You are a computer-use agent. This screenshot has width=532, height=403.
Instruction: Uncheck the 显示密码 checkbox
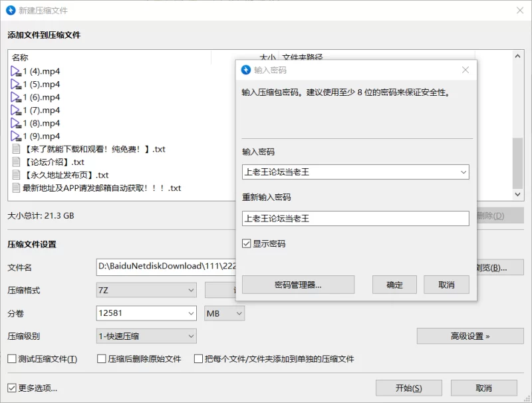click(x=246, y=243)
